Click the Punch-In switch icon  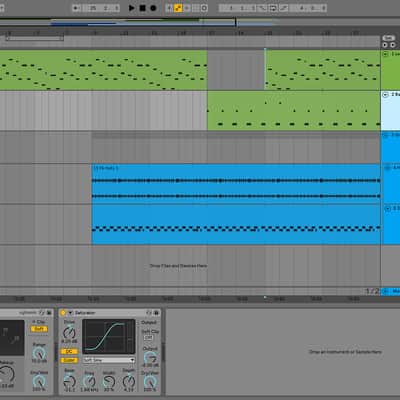263,8
